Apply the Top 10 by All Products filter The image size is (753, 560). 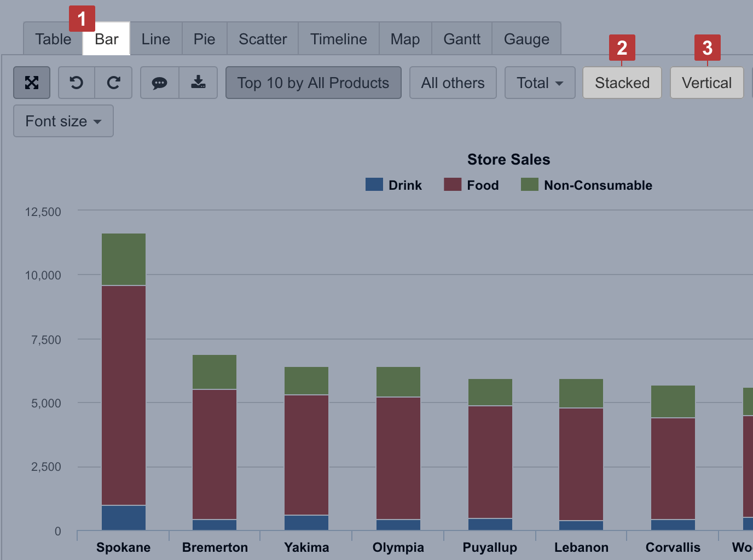(313, 83)
